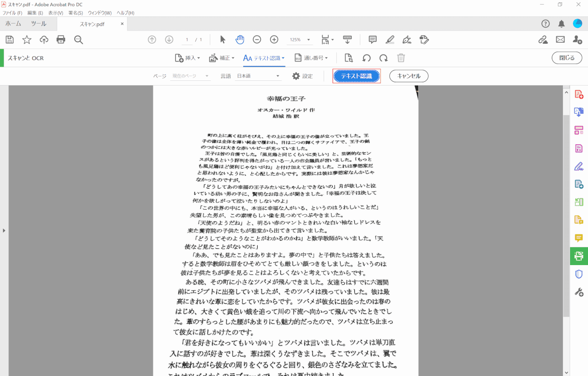Open the 125% zoom level dropdown
This screenshot has width=588, height=376.
pos(300,40)
